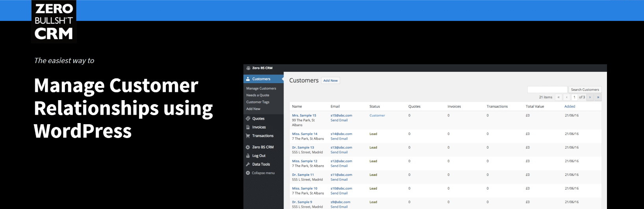Open customer Miss. Sample 14
This screenshot has height=209, width=644.
pyautogui.click(x=304, y=134)
